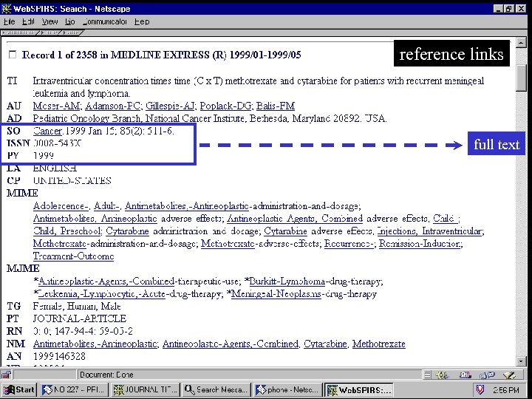Click Antineoplastic-Agents,-Combined link under MJME
Image resolution: width=532 pixels, height=399 pixels.
(x=106, y=282)
